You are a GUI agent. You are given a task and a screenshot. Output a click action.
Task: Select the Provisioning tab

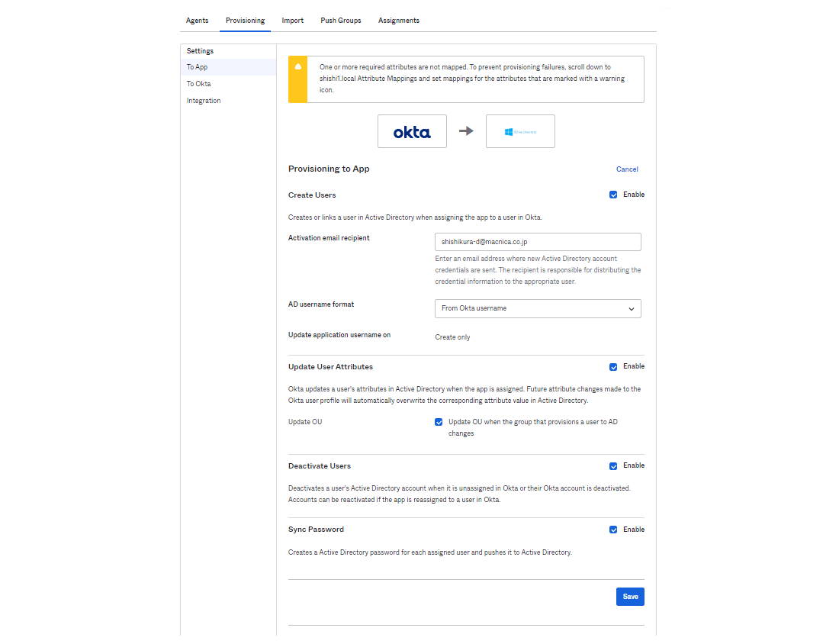[x=245, y=21]
